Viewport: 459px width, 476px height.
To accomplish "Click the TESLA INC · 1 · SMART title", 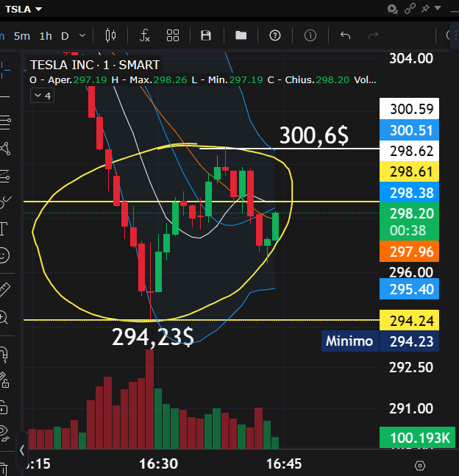I will (94, 65).
